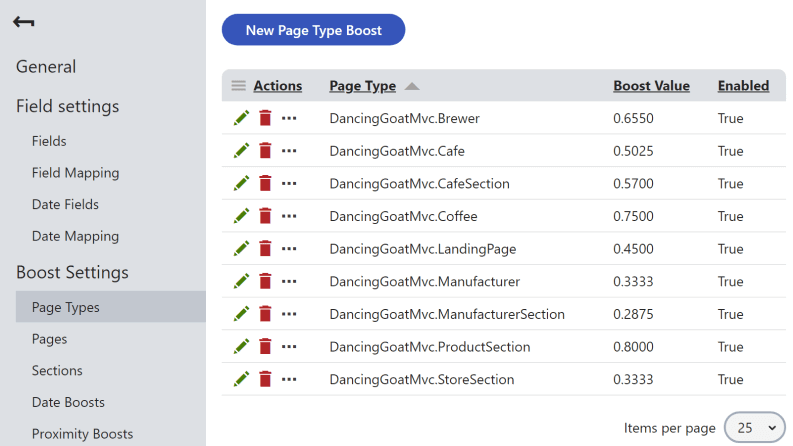Sort by the Boost Value column

(651, 86)
